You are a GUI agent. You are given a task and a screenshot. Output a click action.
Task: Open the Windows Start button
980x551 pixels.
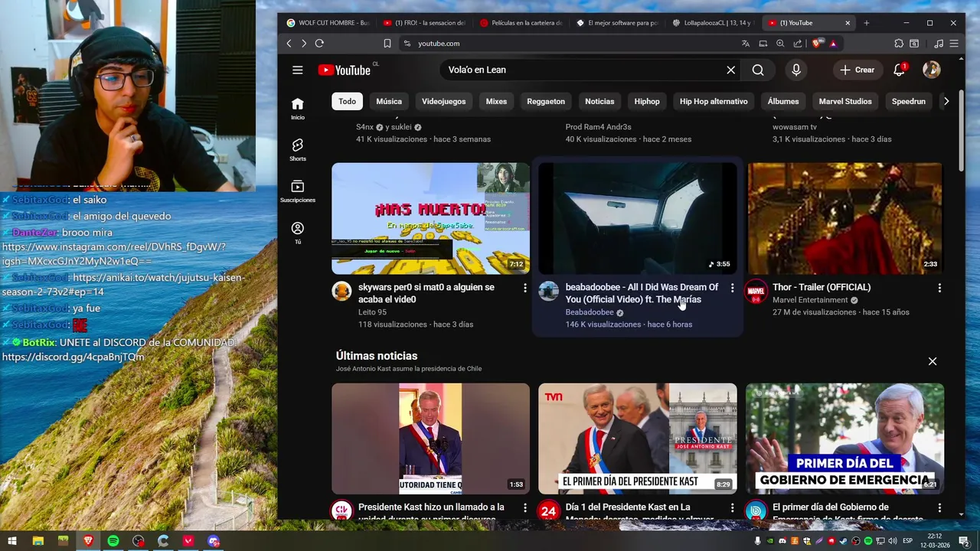pyautogui.click(x=12, y=541)
